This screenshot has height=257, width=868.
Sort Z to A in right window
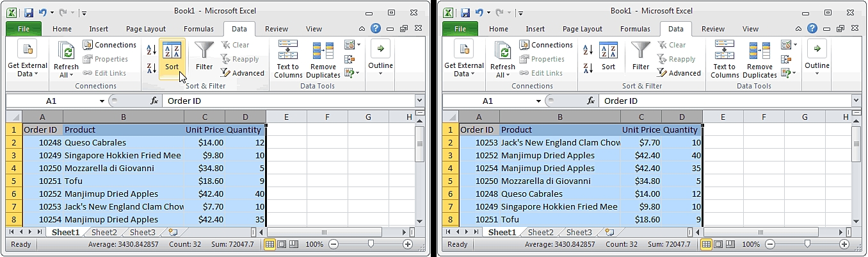[588, 68]
